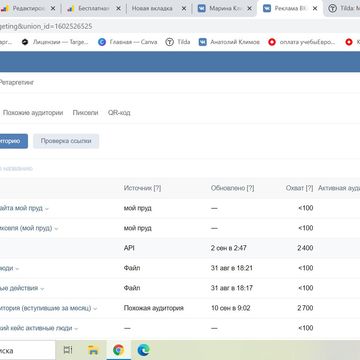Click the '31 авг в 18:21' date cell
This screenshot has width=360, height=360.
coord(232,268)
